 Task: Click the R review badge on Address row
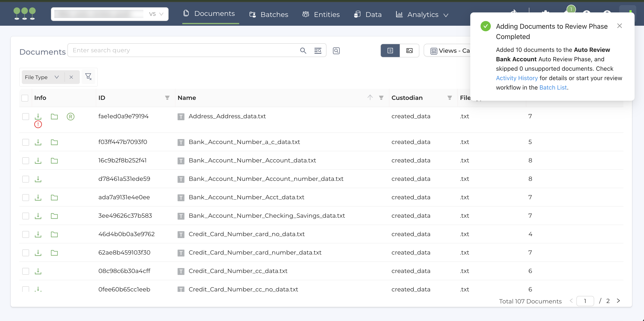click(71, 116)
